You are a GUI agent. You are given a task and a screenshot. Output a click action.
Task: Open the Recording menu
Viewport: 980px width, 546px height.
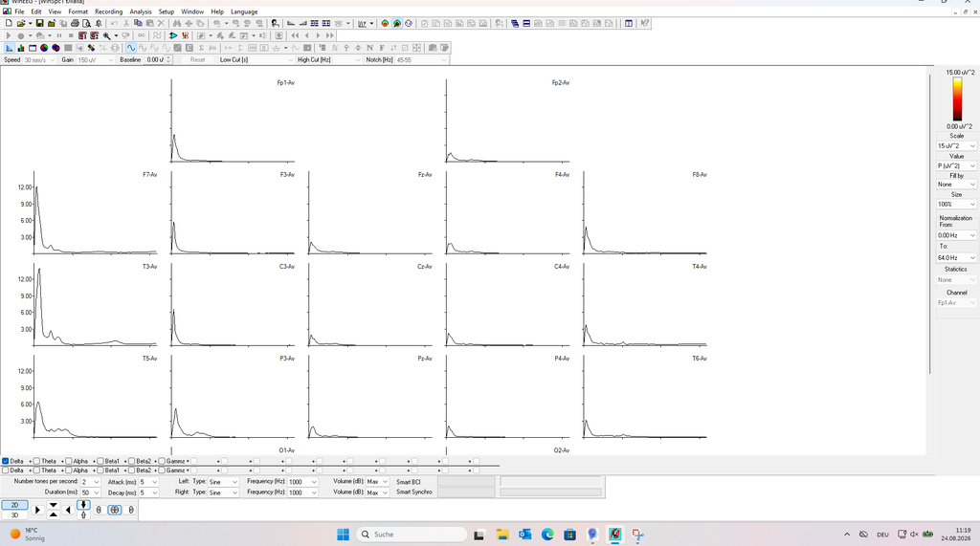pyautogui.click(x=109, y=11)
